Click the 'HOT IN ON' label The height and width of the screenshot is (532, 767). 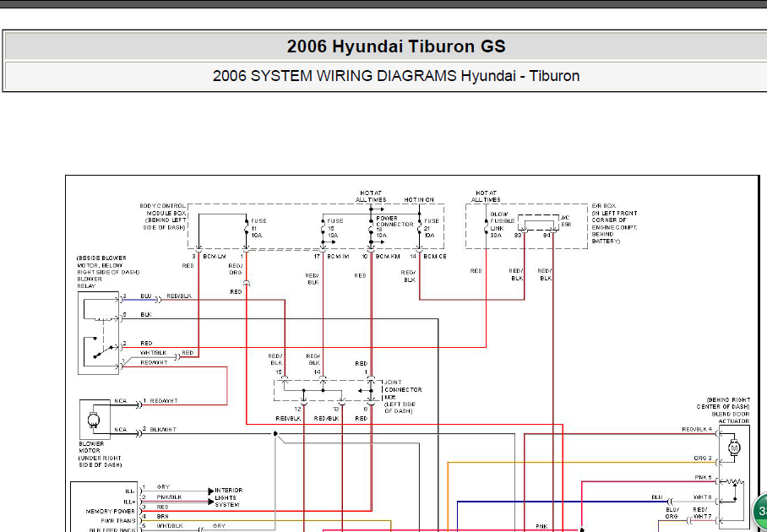pos(419,200)
